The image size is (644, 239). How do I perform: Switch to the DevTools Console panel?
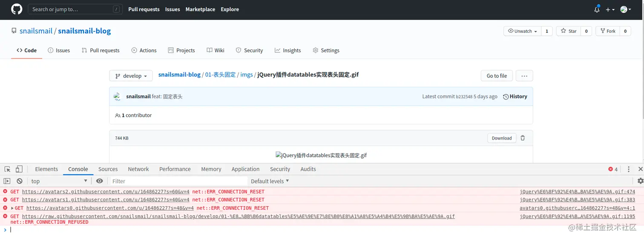(78, 169)
